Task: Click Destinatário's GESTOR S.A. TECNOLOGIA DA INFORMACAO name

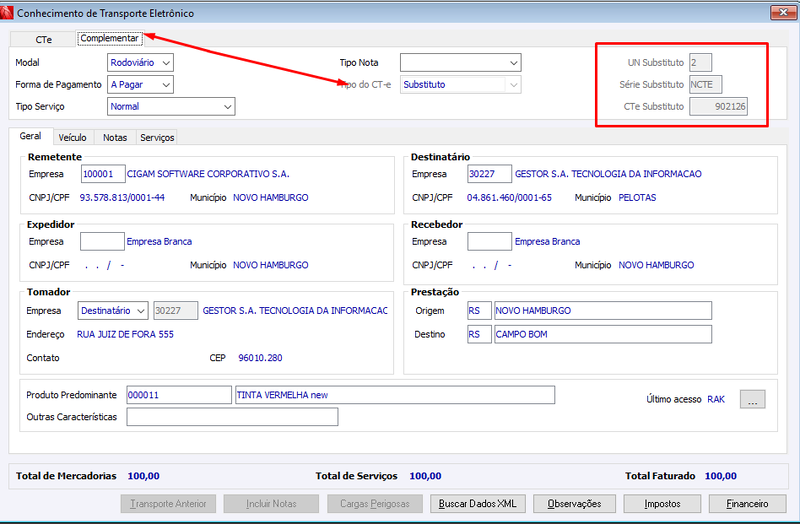Action: coord(608,174)
